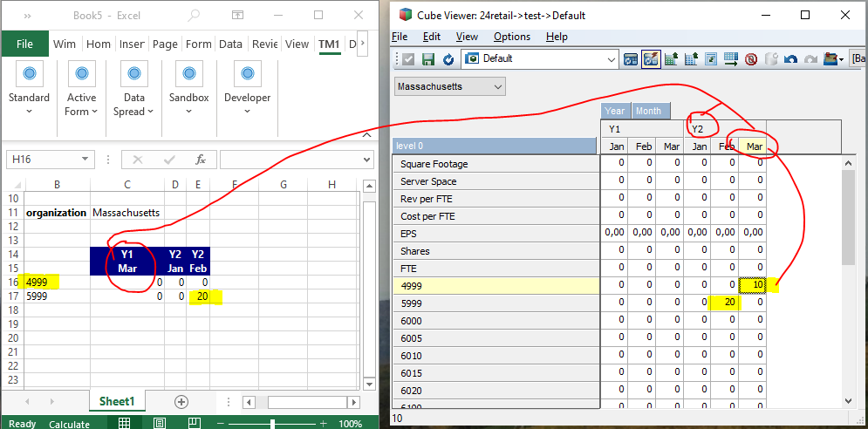Click the suppress zeros red circle icon
Image resolution: width=868 pixels, height=429 pixels.
pos(750,59)
